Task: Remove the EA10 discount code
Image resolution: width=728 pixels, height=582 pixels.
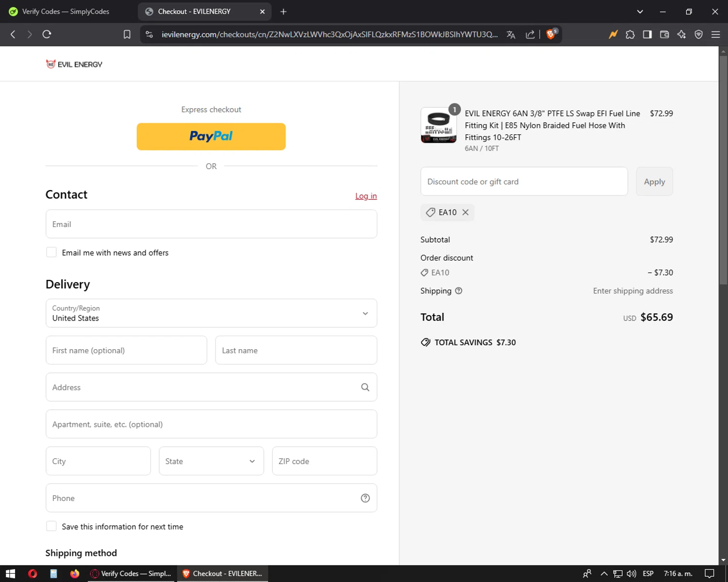Action: pyautogui.click(x=465, y=212)
